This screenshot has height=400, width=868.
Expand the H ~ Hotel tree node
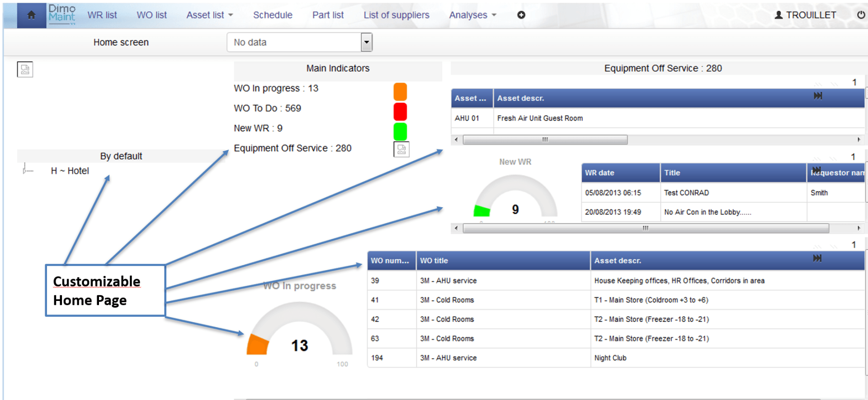(25, 171)
